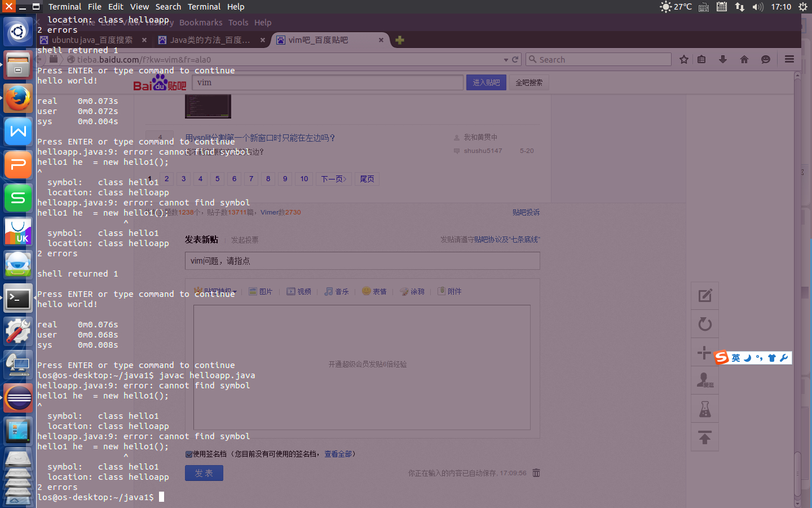Go to page 5 of the thread list

[217, 179]
